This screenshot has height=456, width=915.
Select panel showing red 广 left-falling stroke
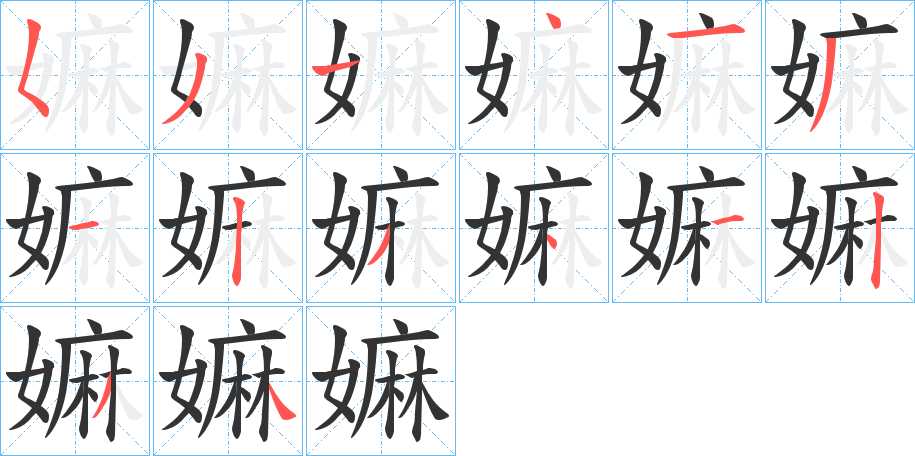click(x=840, y=75)
